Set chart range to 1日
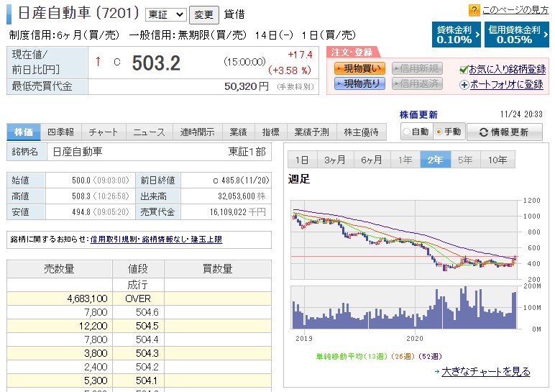The image size is (555, 392). [302, 160]
